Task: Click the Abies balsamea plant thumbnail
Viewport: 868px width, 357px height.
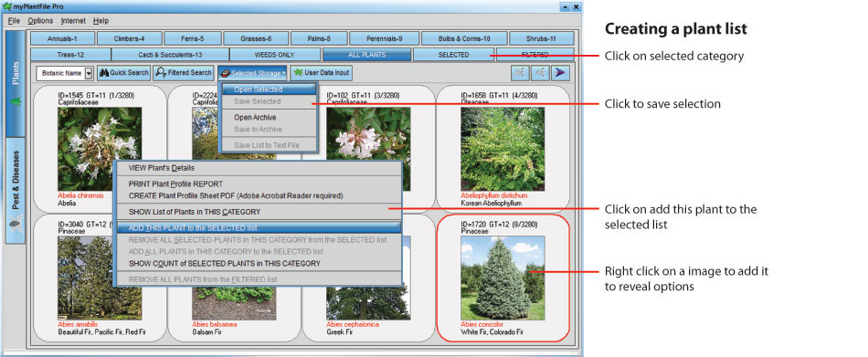Action: click(234, 303)
